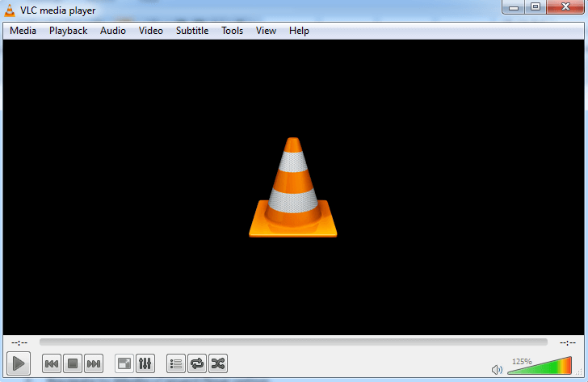
Task: Mute audio via the speaker icon
Action: (497, 370)
